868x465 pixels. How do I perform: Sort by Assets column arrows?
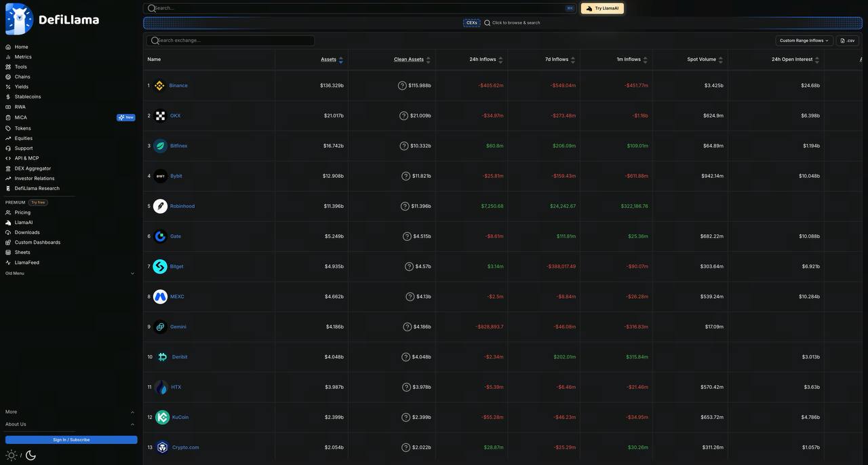(x=341, y=60)
